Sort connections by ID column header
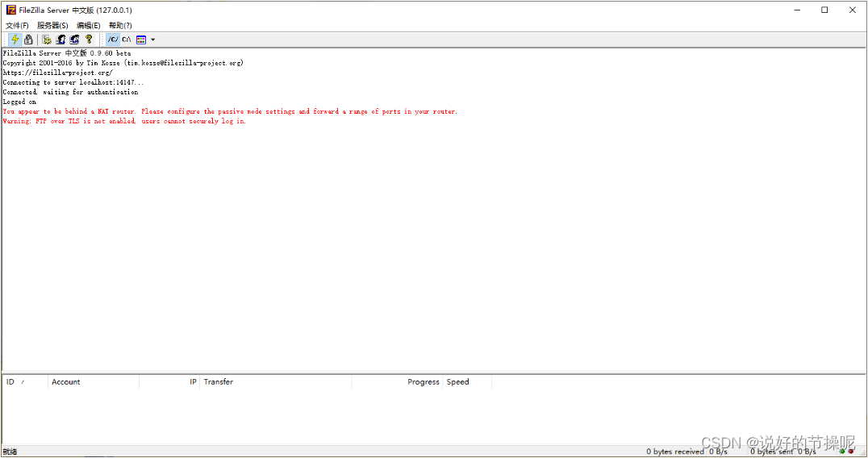Screen dimensions: 868x458 tap(26, 382)
